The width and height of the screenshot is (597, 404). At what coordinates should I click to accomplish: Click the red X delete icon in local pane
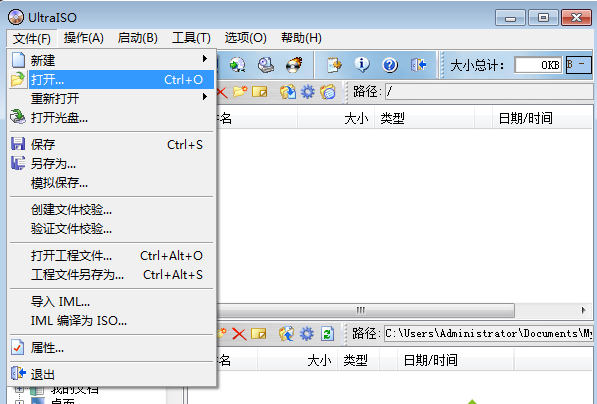[239, 334]
